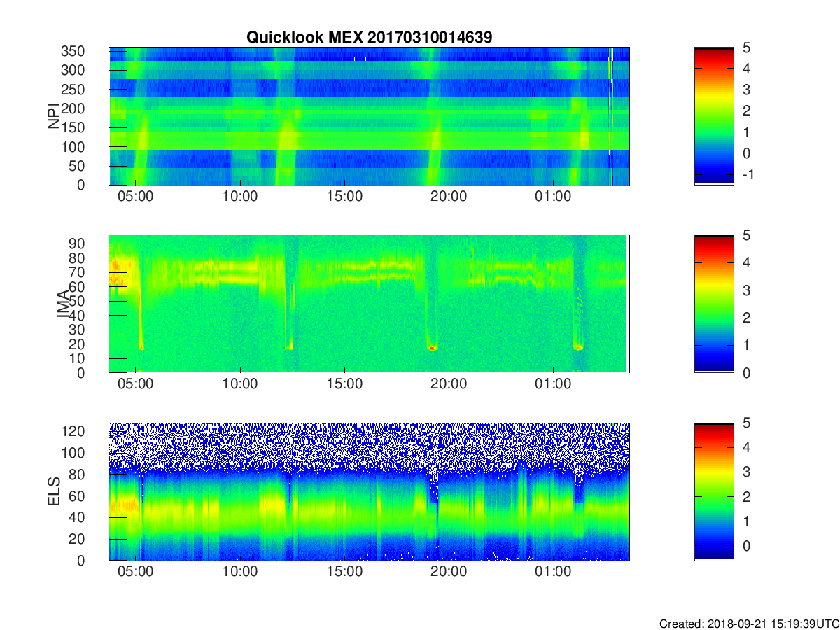The width and height of the screenshot is (840, 630).
Task: Click 05:00 time label under NPI plot
Action: 135,197
